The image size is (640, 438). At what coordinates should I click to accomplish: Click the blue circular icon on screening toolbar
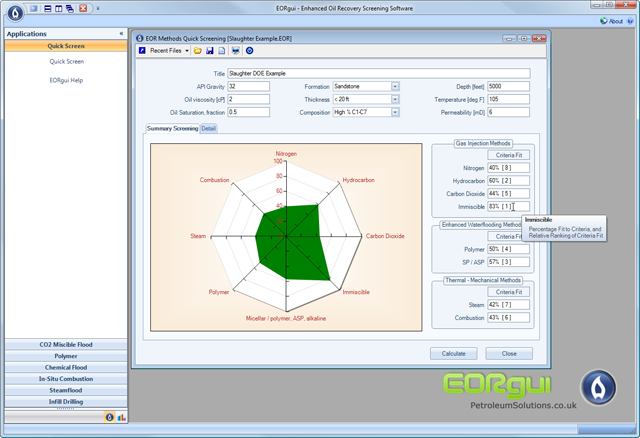click(x=249, y=51)
